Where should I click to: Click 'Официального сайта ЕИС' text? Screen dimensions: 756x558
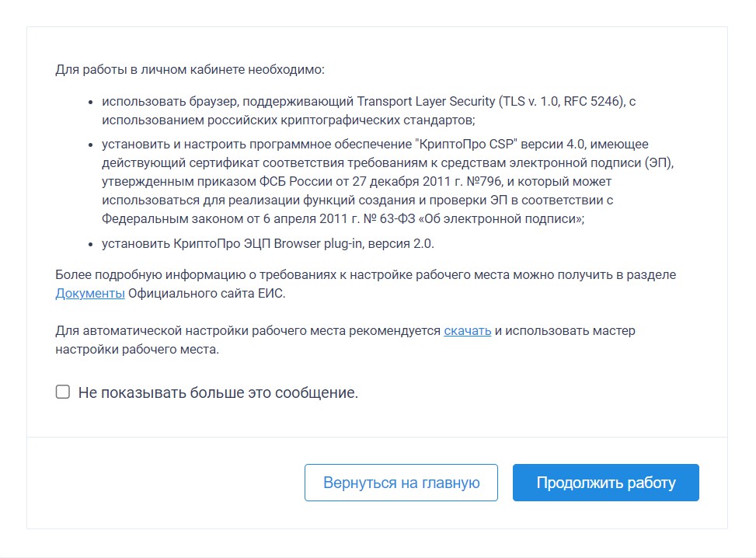tap(207, 293)
